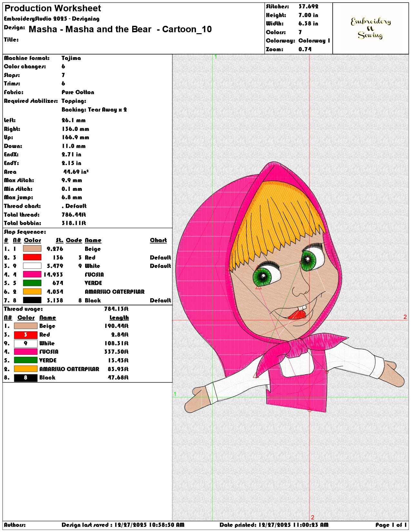The width and height of the screenshot is (411, 532).
Task: Click the White stitch count 5,479
Action: coord(55,266)
